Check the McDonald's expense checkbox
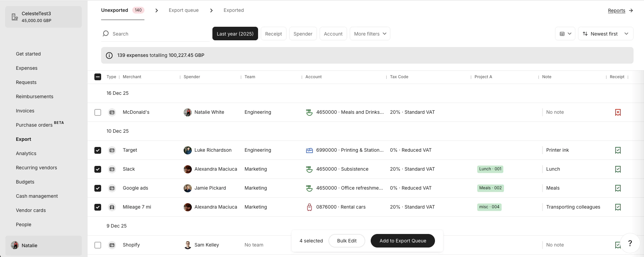This screenshot has height=257, width=644. click(x=98, y=112)
